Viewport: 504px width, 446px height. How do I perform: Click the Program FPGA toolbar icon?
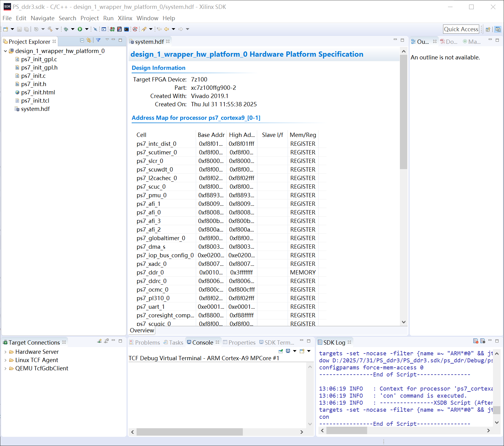(x=112, y=29)
